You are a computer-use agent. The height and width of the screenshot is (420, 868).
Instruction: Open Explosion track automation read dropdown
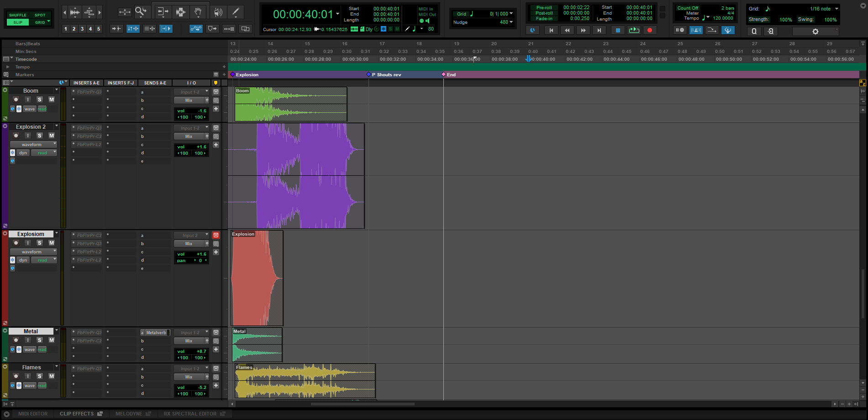(x=44, y=260)
